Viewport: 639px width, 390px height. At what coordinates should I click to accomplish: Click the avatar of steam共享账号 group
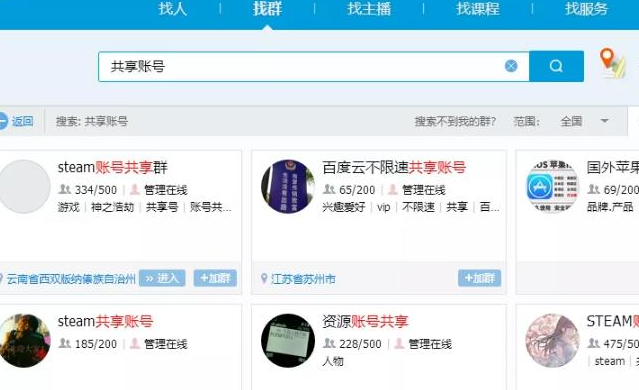[x=24, y=341]
